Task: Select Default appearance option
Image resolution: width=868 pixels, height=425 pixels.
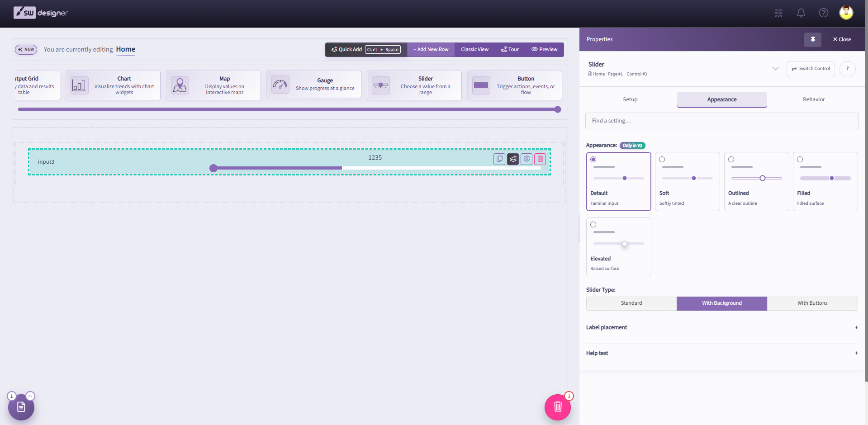Action: [619, 181]
